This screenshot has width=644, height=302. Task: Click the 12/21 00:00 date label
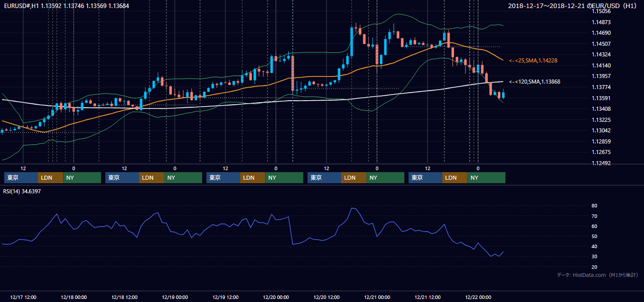377,297
